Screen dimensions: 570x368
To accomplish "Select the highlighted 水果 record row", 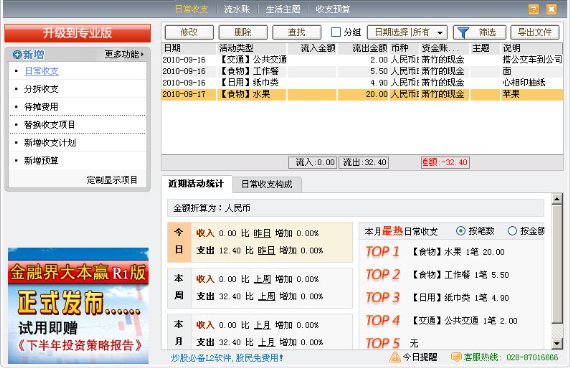I will click(362, 95).
